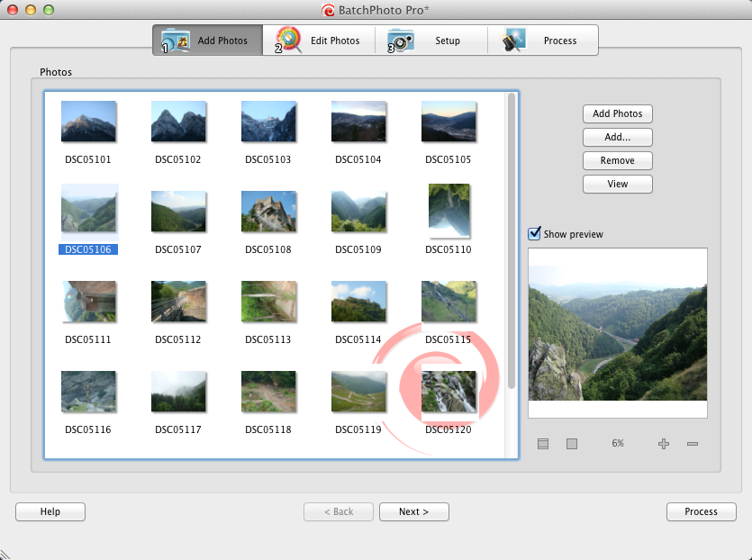This screenshot has height=560, width=752.
Task: Select thumbnail DSC05118
Action: click(268, 392)
